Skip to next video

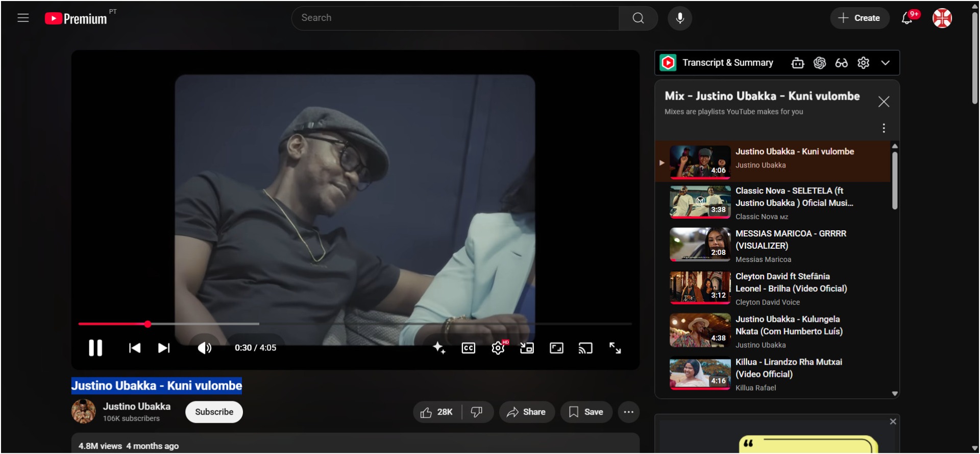click(164, 348)
